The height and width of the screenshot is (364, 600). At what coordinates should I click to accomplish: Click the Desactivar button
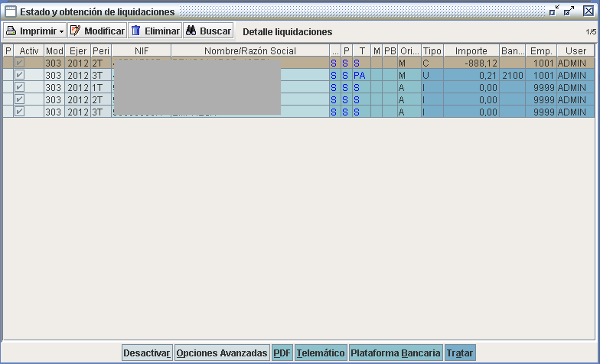tap(147, 353)
